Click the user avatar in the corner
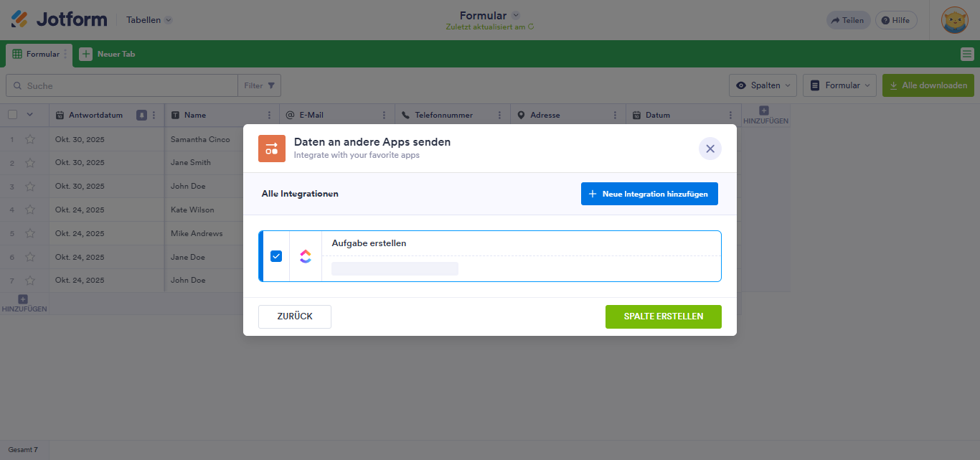This screenshot has height=460, width=980. [954, 19]
